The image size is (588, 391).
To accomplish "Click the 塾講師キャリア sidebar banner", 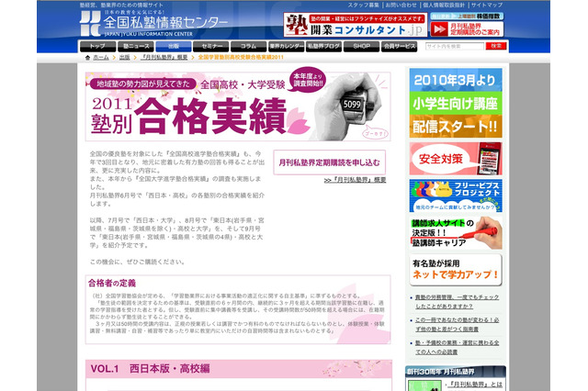I will pos(456,232).
